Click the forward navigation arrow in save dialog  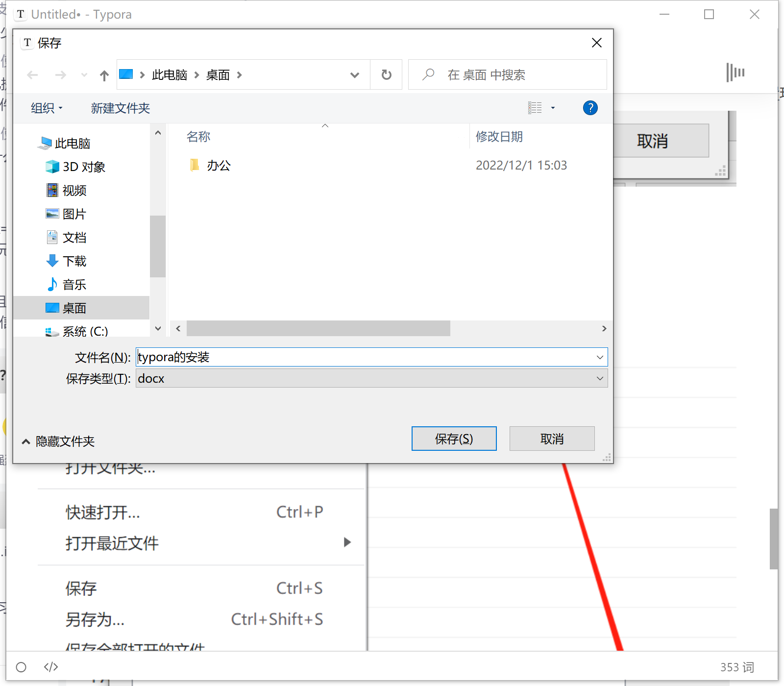click(x=61, y=75)
